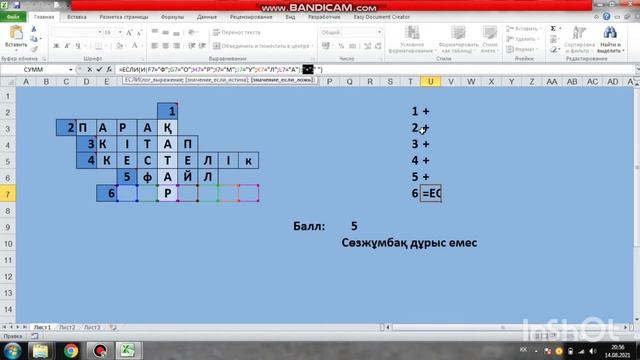The width and height of the screenshot is (640, 360).
Task: Click the fill color bucket swatch
Action: coord(119,46)
